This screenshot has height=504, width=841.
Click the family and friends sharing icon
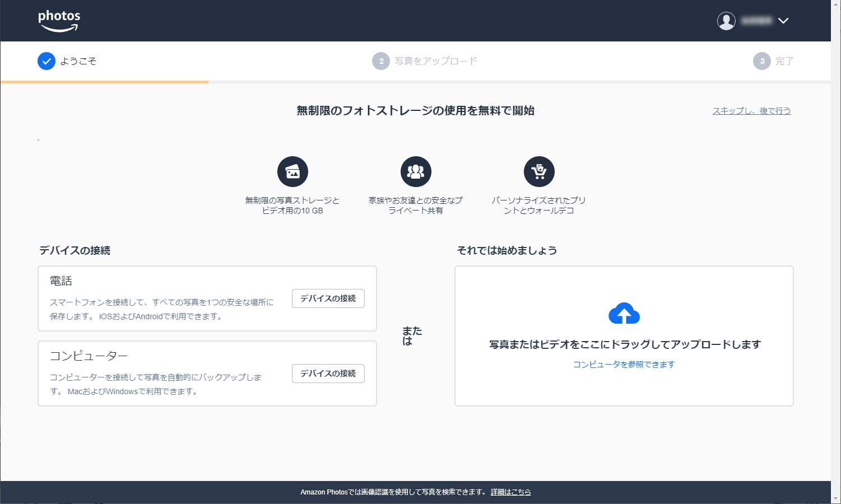pyautogui.click(x=416, y=171)
